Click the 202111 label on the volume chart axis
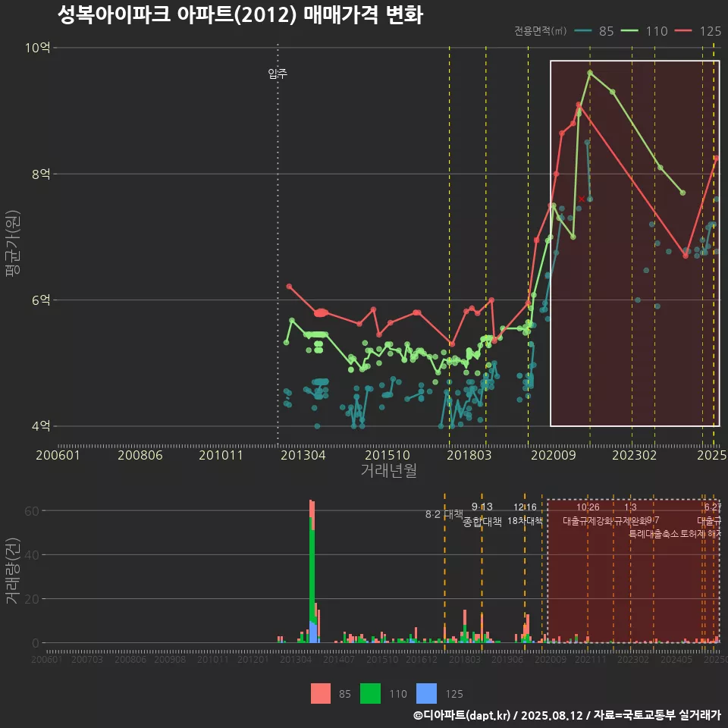The width and height of the screenshot is (728, 728). tap(591, 659)
